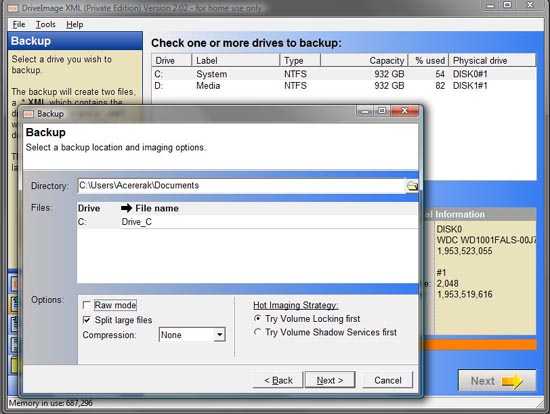Click DISK0#1 in the Physical drive column
Screen dimensions: 550x414
pos(470,74)
